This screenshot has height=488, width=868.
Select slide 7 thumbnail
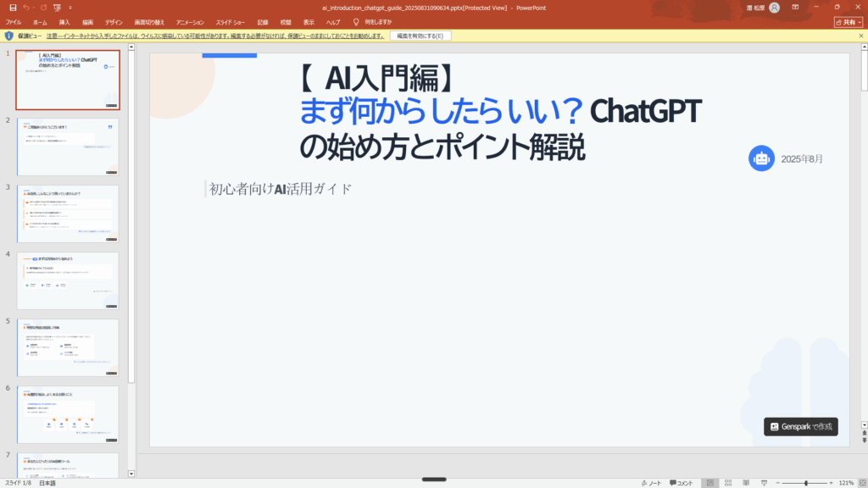[68, 465]
